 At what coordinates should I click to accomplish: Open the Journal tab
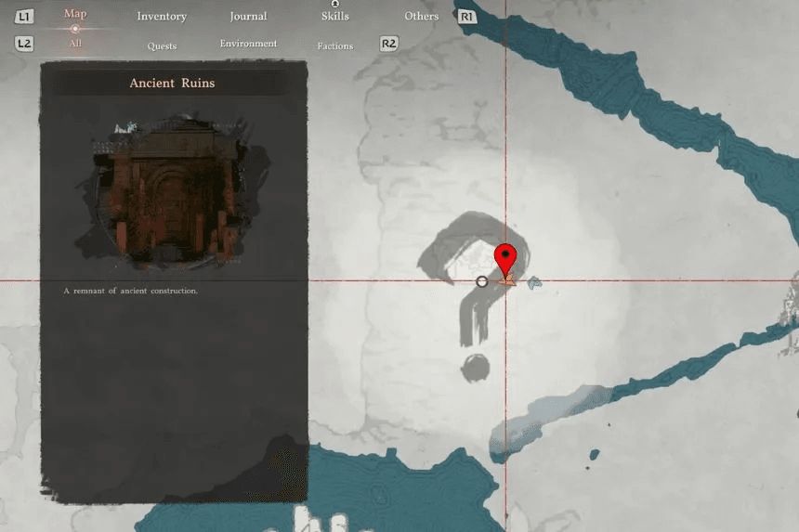[x=248, y=17]
